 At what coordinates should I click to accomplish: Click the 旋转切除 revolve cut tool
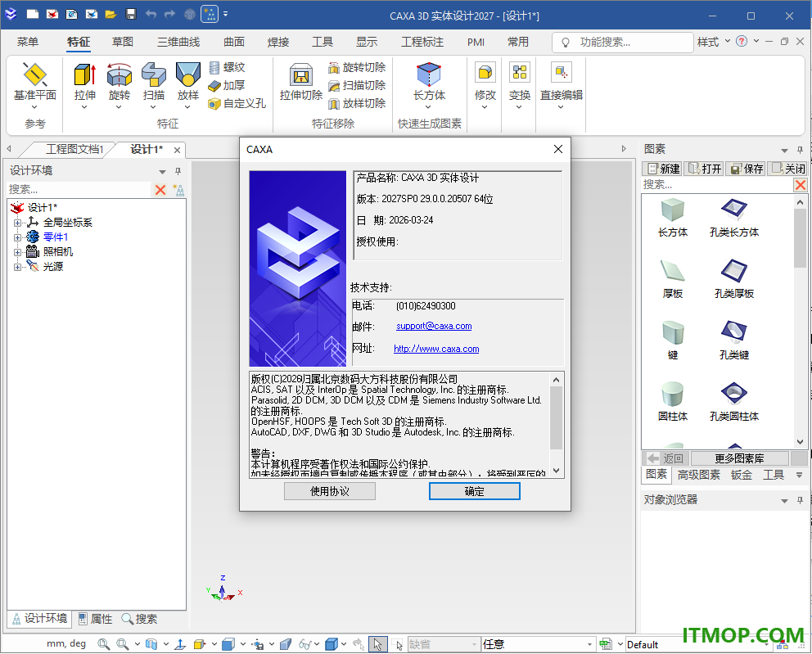click(x=357, y=67)
